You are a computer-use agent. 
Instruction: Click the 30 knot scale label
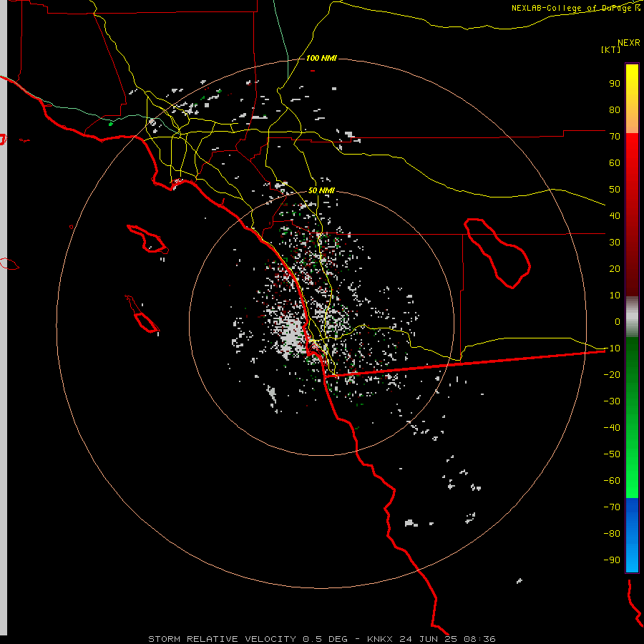615,243
